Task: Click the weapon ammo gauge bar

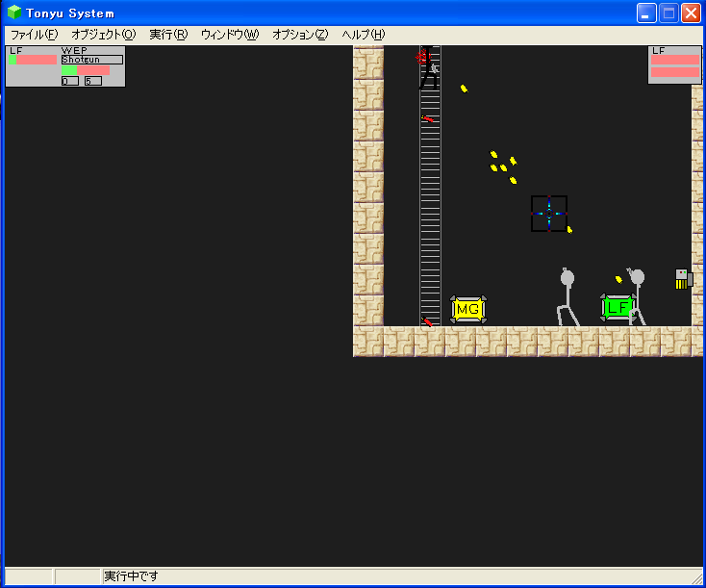Action: [86, 70]
